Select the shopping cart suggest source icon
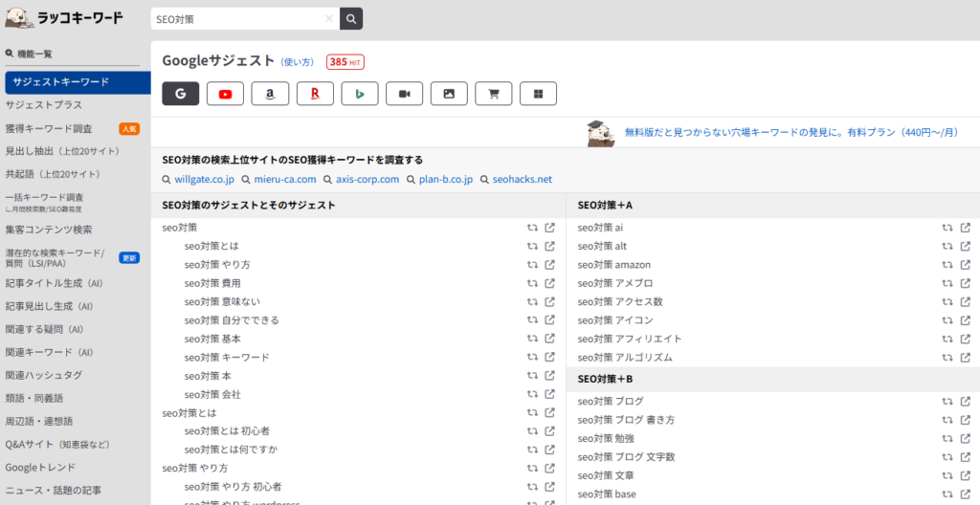 point(494,94)
